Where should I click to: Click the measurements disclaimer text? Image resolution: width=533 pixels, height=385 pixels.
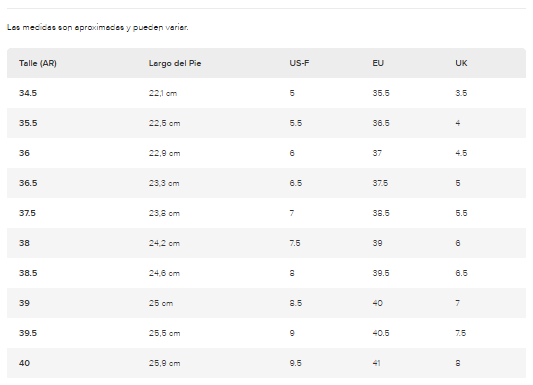point(98,28)
